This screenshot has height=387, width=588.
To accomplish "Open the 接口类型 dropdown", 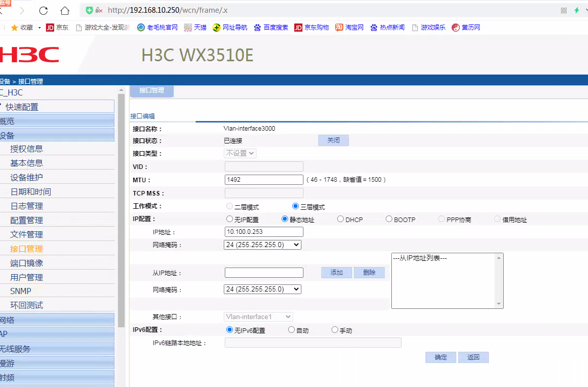I will click(x=240, y=153).
